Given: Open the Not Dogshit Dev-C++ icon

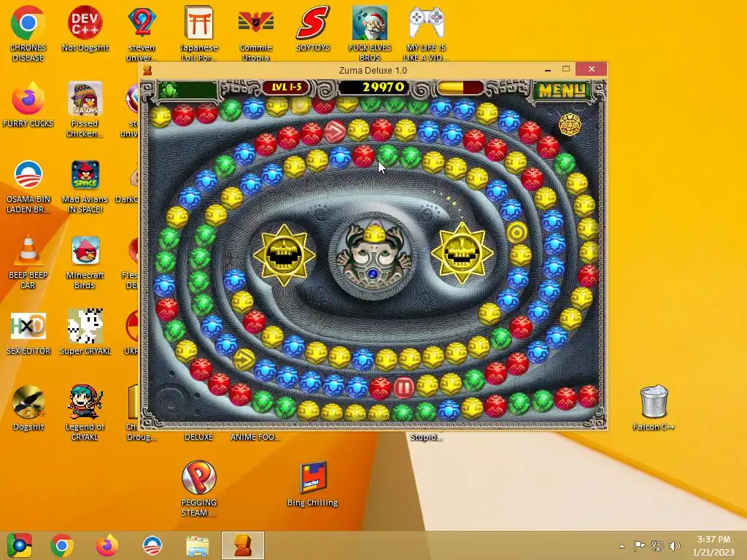Looking at the screenshot, I should point(85,28).
